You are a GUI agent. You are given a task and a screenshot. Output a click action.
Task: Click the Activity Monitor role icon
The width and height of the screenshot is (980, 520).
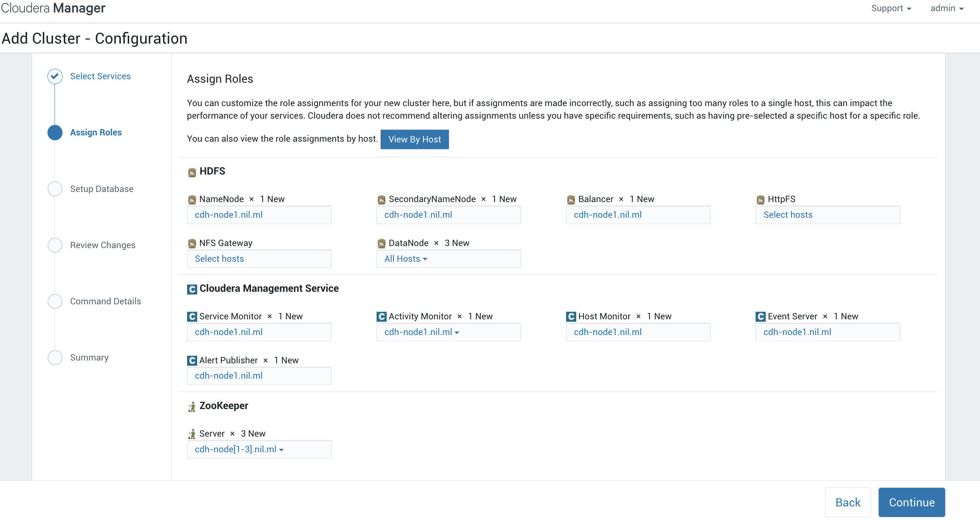click(x=381, y=317)
